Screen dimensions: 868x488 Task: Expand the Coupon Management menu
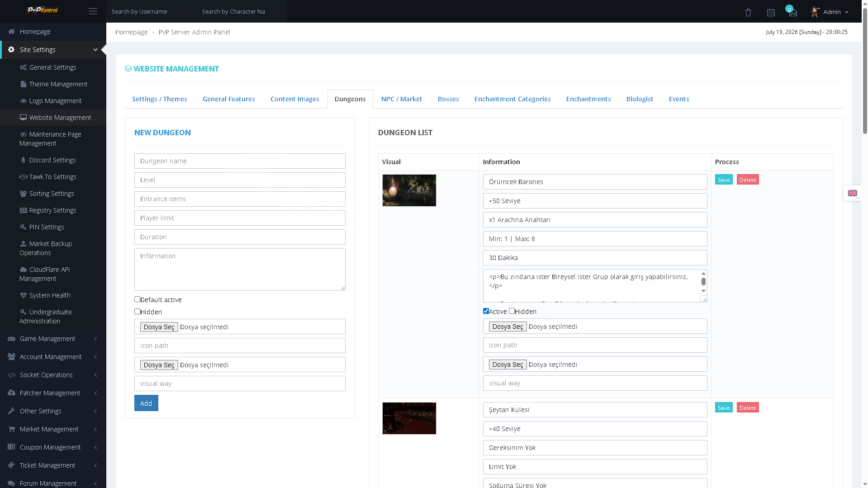[x=95, y=447]
